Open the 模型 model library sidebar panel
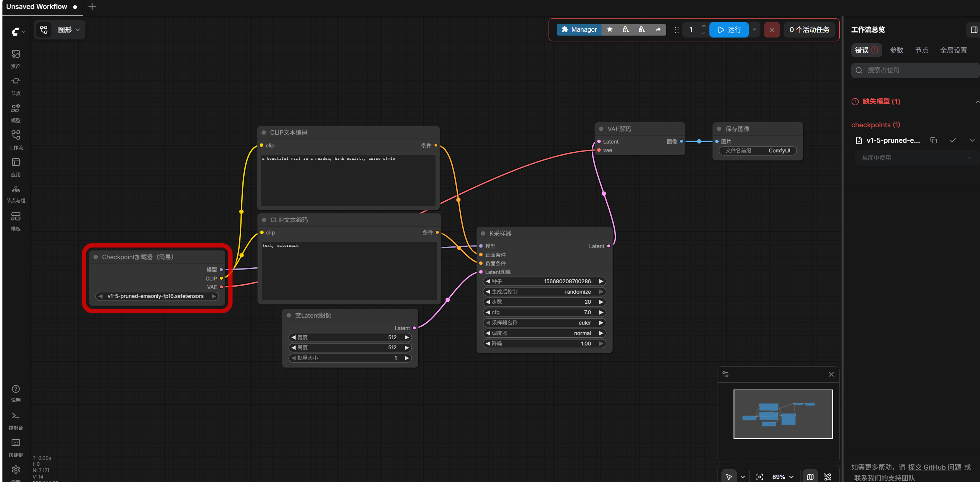980x482 pixels. pyautogui.click(x=16, y=113)
